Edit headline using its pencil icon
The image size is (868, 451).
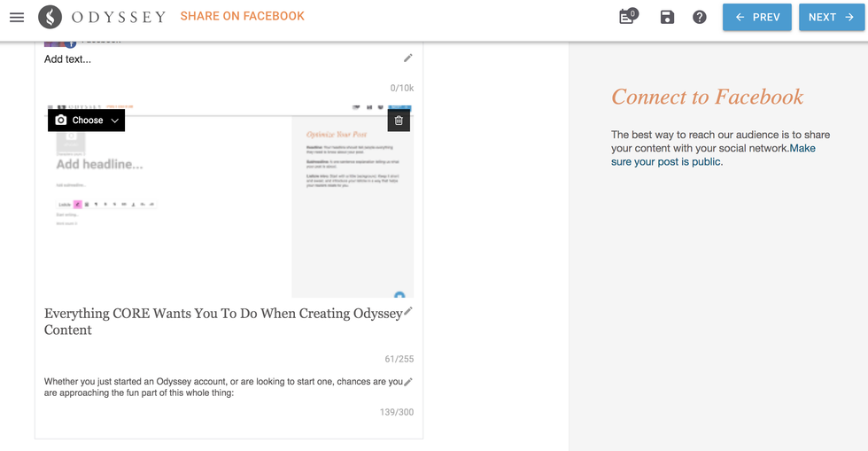point(408,312)
